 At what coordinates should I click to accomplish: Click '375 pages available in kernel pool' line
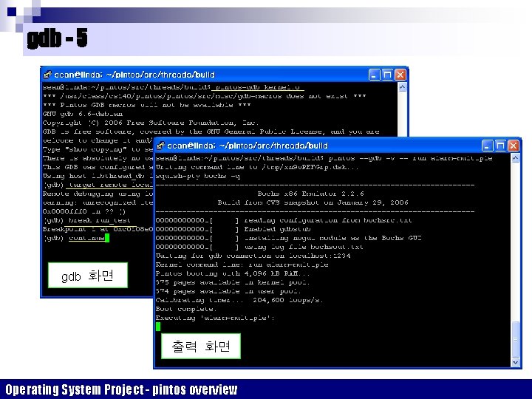(233, 282)
